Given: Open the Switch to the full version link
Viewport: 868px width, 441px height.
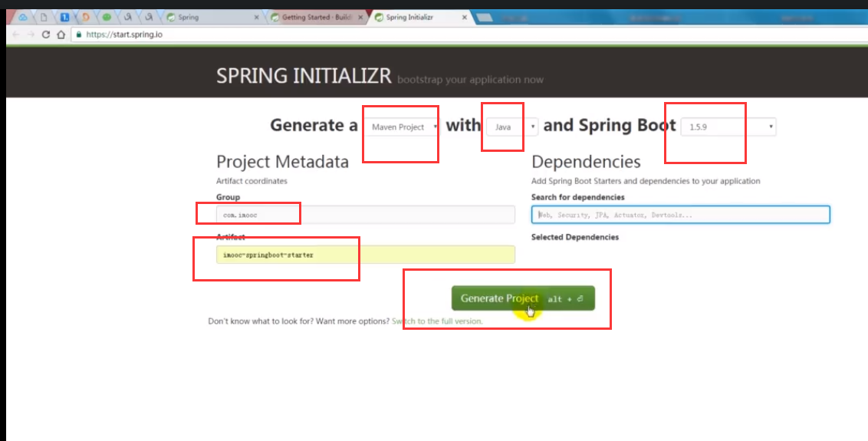Looking at the screenshot, I should (437, 321).
